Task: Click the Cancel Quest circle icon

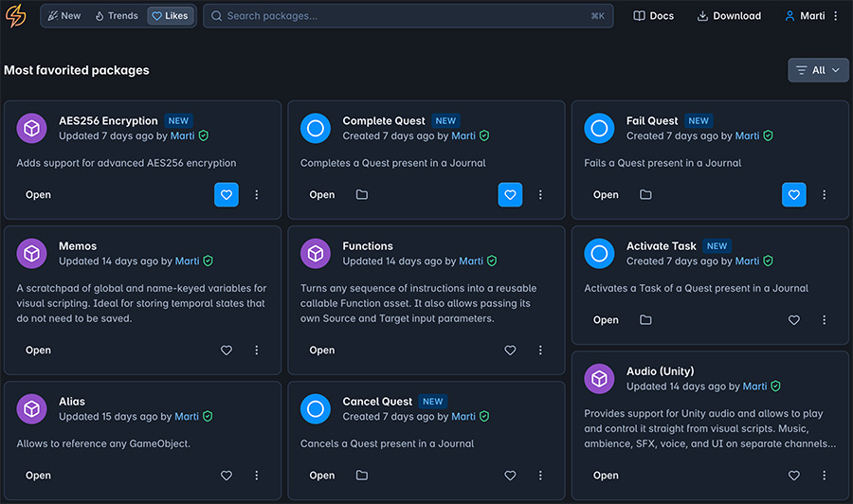Action: click(316, 409)
